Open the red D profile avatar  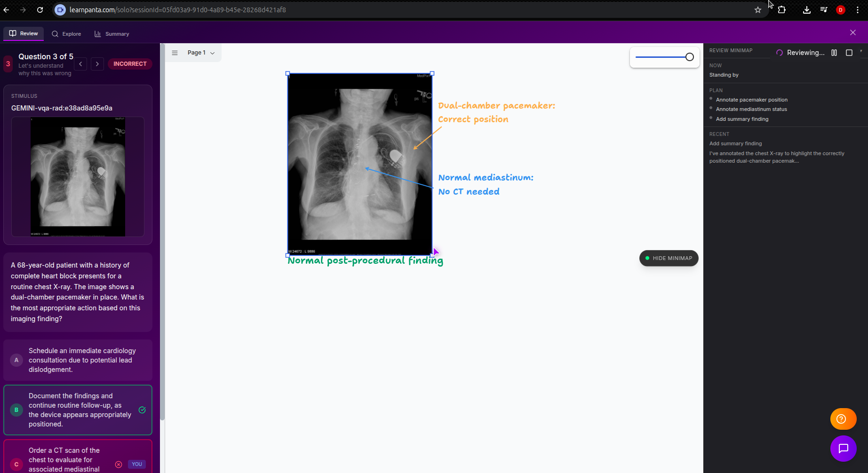coord(841,10)
